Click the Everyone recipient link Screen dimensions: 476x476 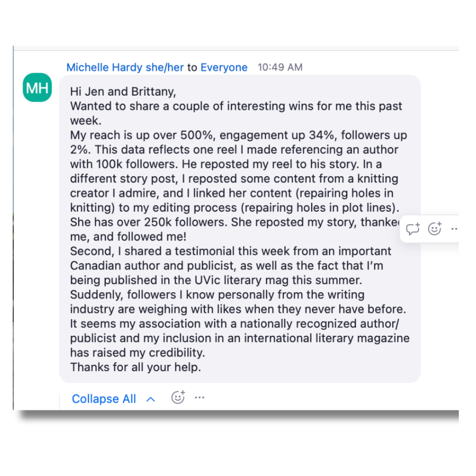click(224, 67)
